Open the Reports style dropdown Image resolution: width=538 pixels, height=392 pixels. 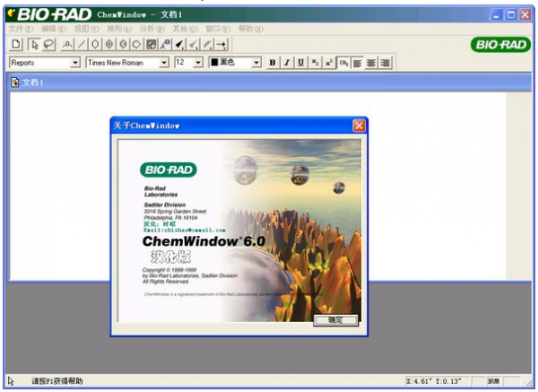[x=75, y=63]
